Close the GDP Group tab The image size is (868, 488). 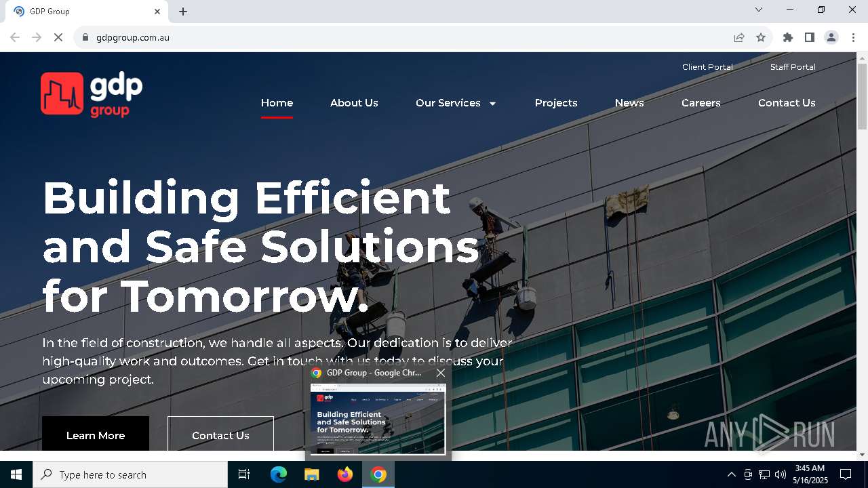click(x=157, y=12)
